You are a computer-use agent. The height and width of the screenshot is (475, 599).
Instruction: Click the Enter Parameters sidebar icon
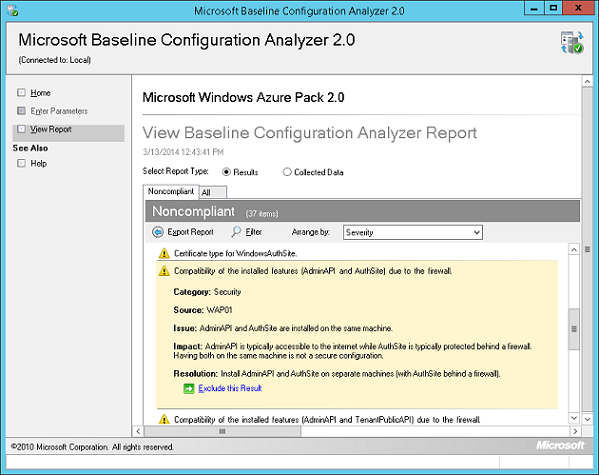pyautogui.click(x=21, y=111)
